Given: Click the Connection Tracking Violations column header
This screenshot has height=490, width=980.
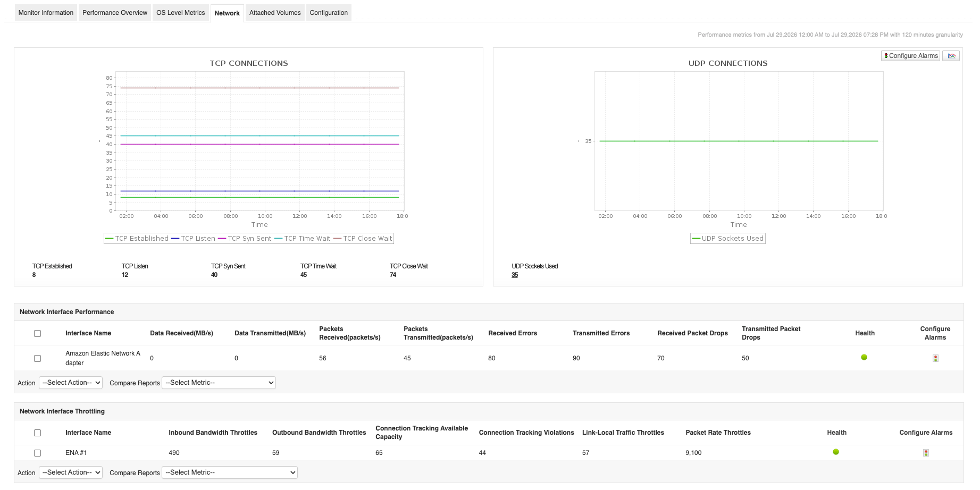Looking at the screenshot, I should pyautogui.click(x=526, y=433).
